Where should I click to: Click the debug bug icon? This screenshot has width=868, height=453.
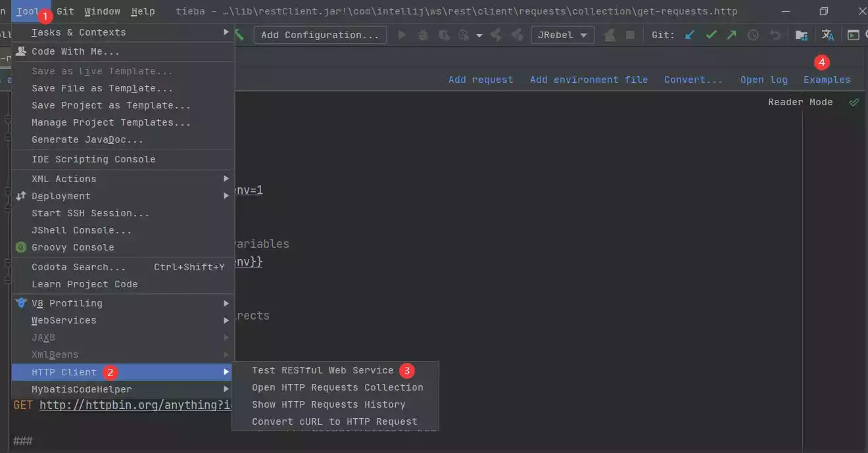(423, 35)
